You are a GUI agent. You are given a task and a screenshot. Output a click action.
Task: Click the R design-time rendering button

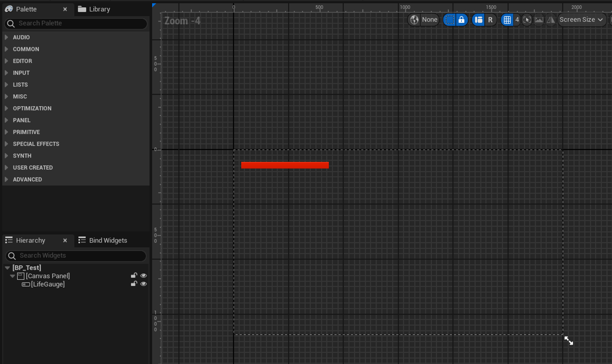(x=490, y=20)
